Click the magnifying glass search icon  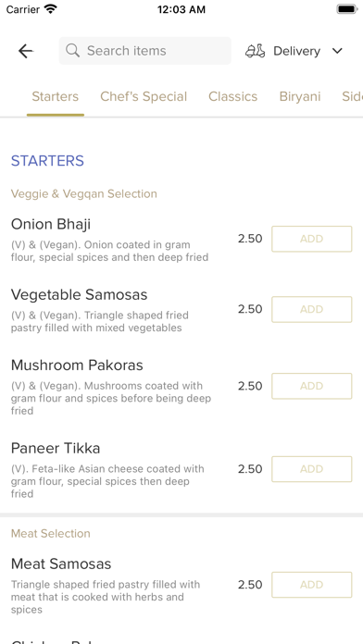click(73, 51)
